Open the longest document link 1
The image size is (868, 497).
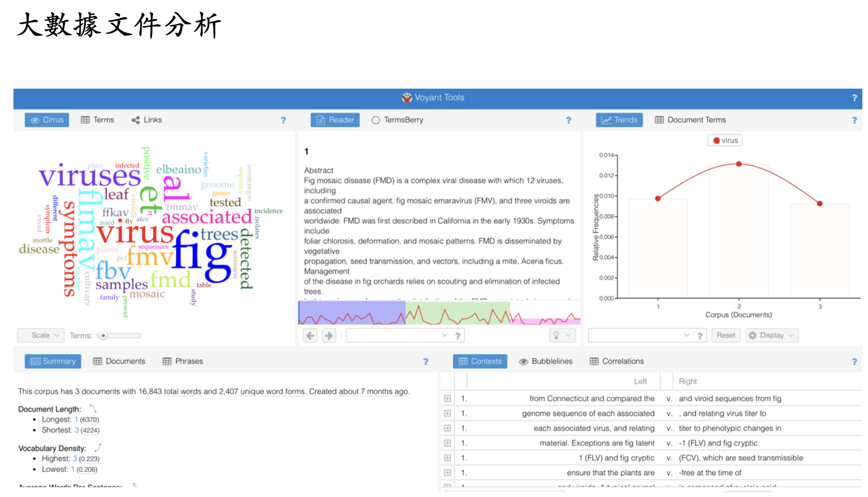[76, 420]
